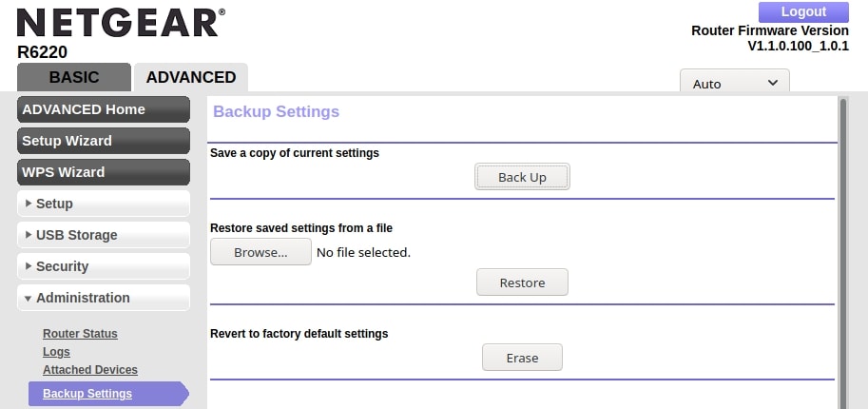Click the Backup Settings page heading

(277, 111)
